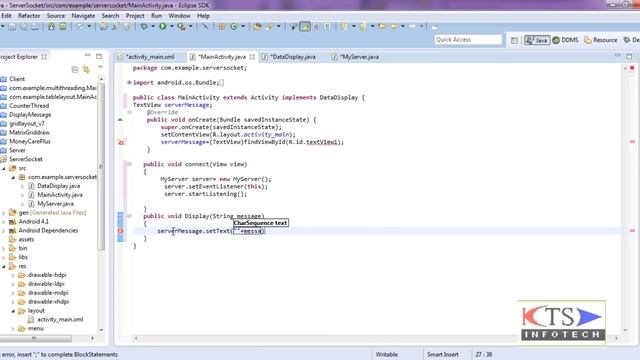Open the Project Explorer view menu triangle
Image resolution: width=640 pixels, height=360 pixels.
point(100,68)
